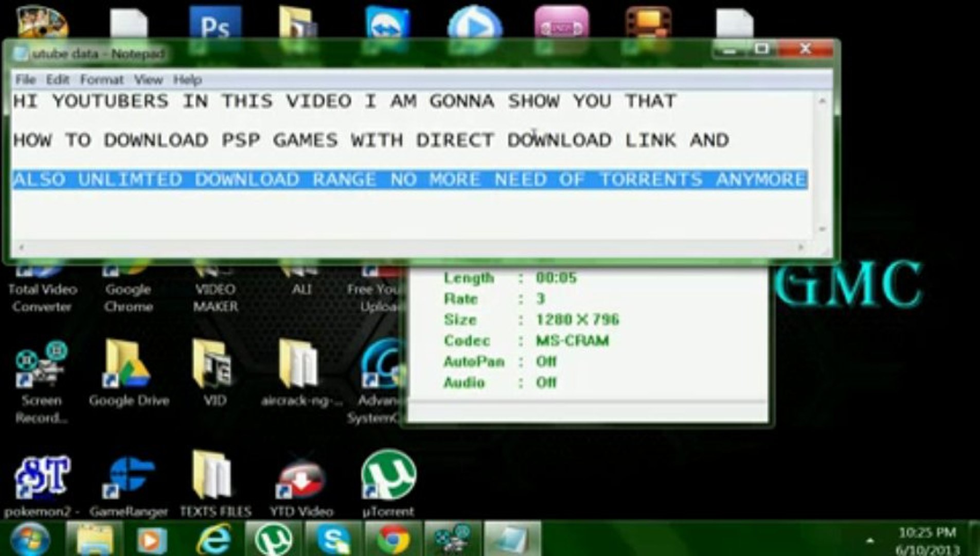Open the Notepad File menu

click(25, 80)
